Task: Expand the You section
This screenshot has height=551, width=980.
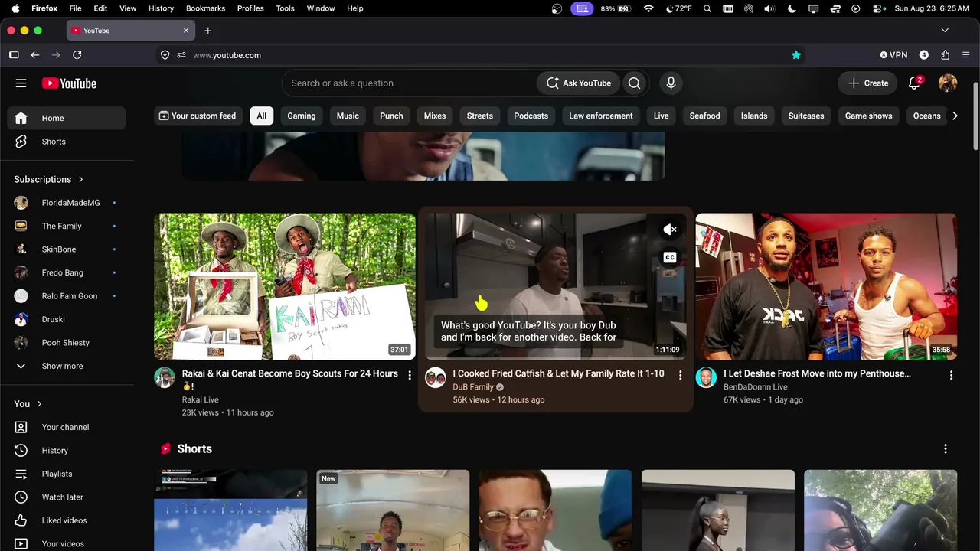Action: pyautogui.click(x=28, y=403)
